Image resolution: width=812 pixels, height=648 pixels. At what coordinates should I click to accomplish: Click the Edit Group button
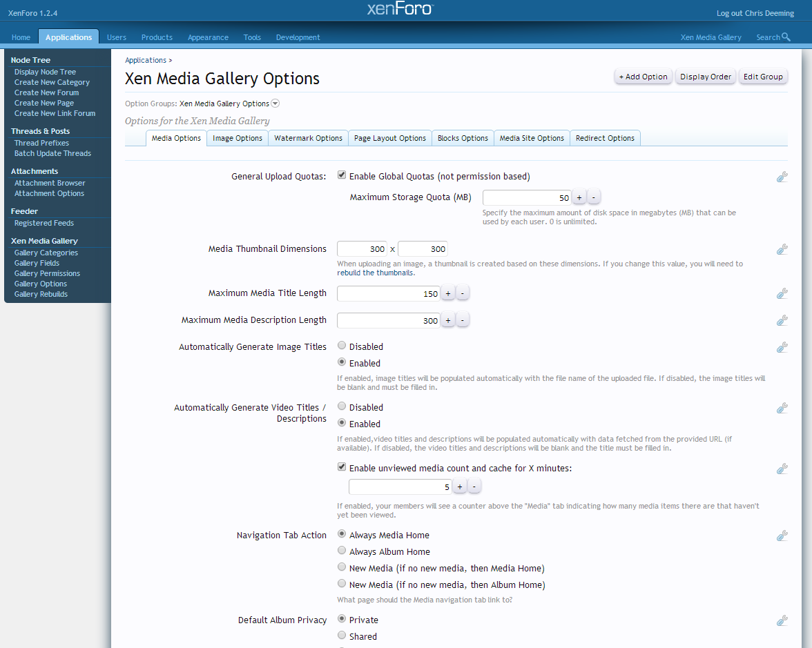pos(763,77)
